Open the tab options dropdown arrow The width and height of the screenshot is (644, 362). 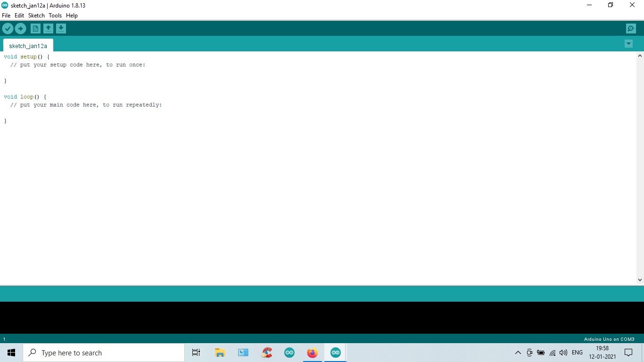[x=628, y=43]
